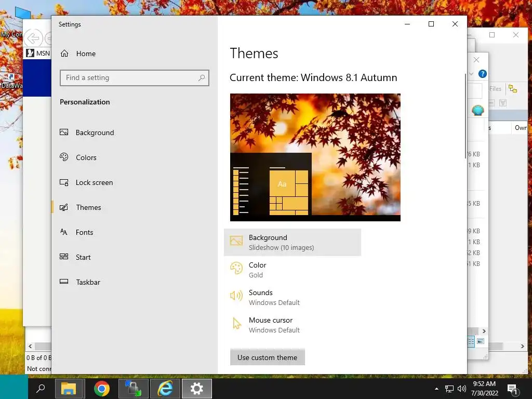Open Internet Explorer from taskbar
This screenshot has height=399, width=532.
point(165,389)
